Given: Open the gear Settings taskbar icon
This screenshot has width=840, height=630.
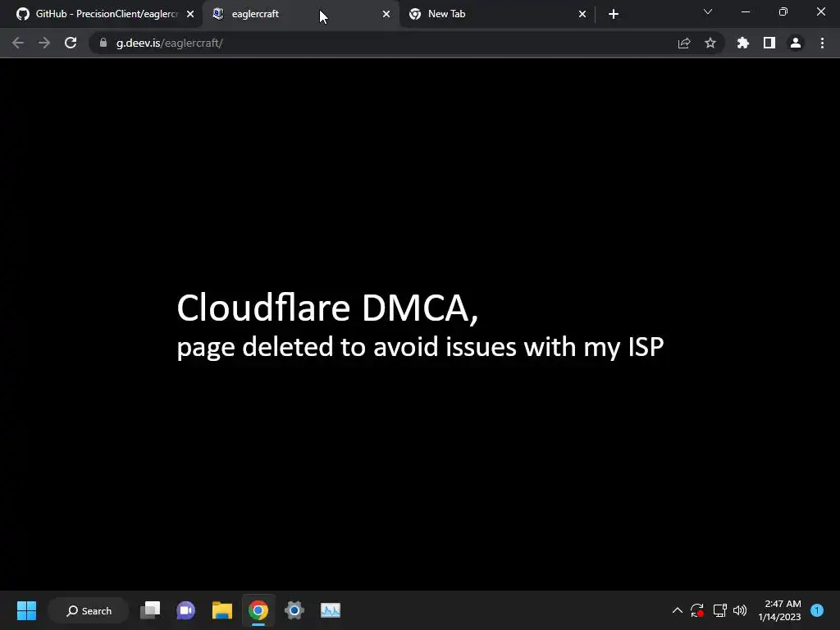Looking at the screenshot, I should coord(294,610).
